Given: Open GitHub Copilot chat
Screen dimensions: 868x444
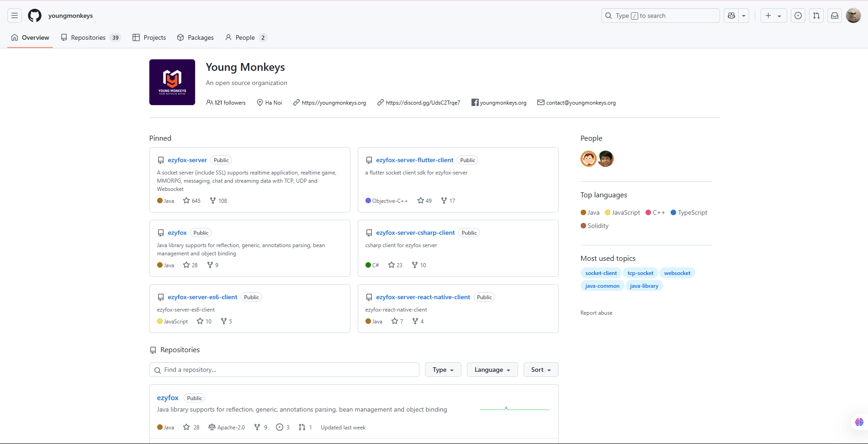Looking at the screenshot, I should (x=730, y=15).
